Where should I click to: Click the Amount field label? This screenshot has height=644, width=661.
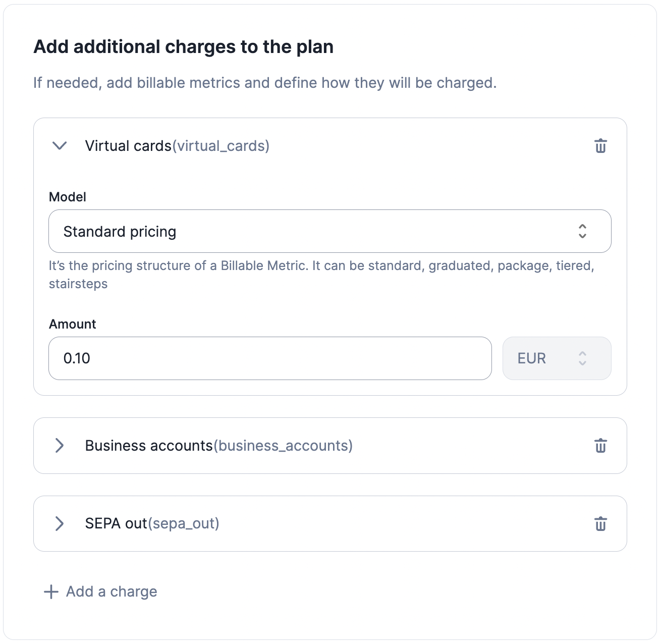tap(73, 324)
